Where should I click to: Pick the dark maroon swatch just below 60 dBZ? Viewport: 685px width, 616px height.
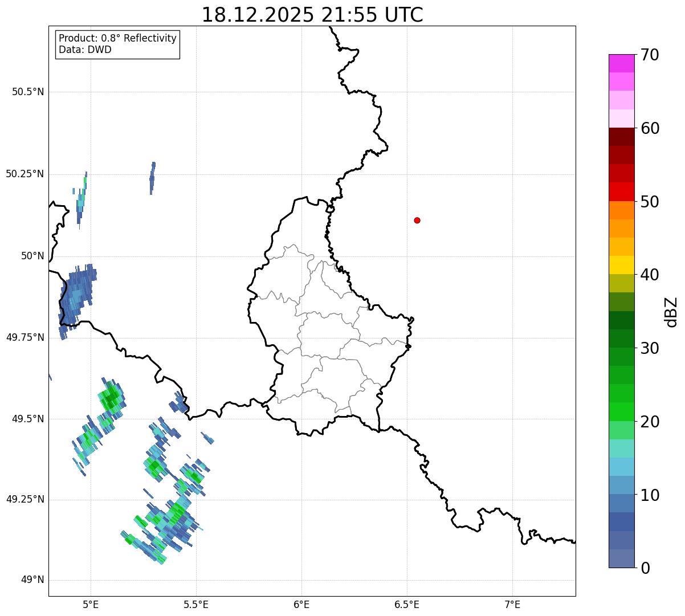(x=621, y=137)
